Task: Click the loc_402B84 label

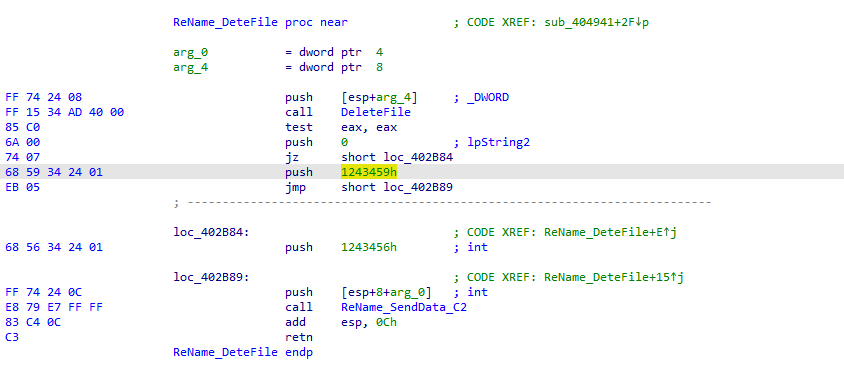Action: tap(212, 232)
